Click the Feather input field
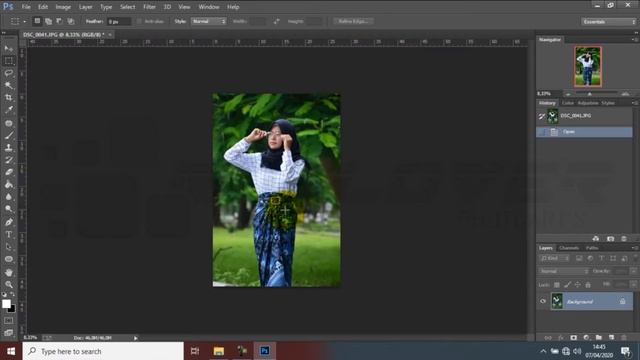This screenshot has height=360, width=640. point(119,21)
